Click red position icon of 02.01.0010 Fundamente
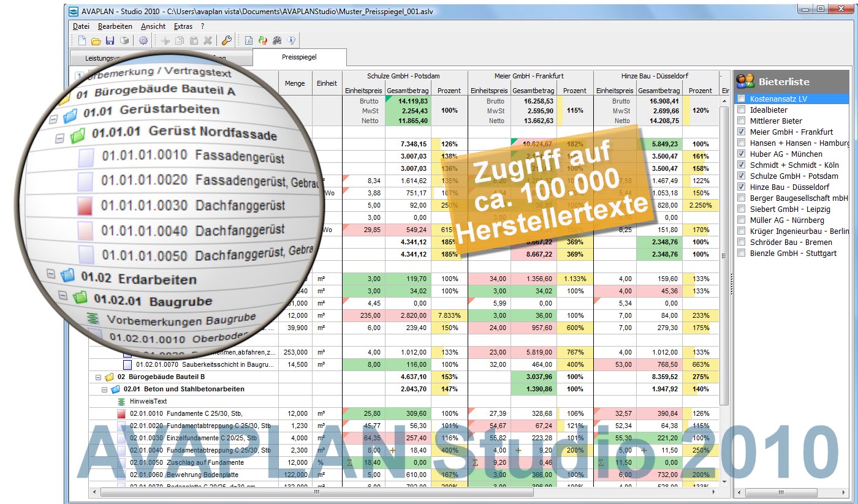The height and width of the screenshot is (504, 858). tap(121, 414)
